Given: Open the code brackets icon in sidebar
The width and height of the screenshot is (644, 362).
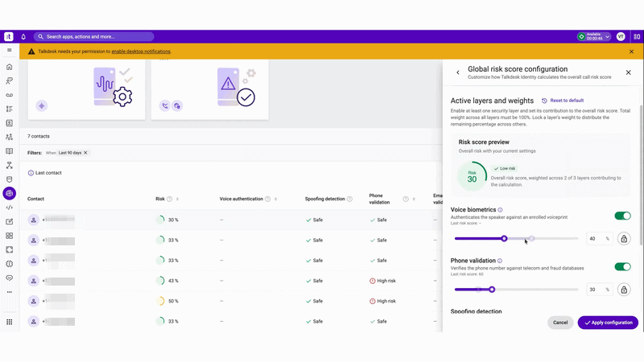Looking at the screenshot, I should pos(10,208).
